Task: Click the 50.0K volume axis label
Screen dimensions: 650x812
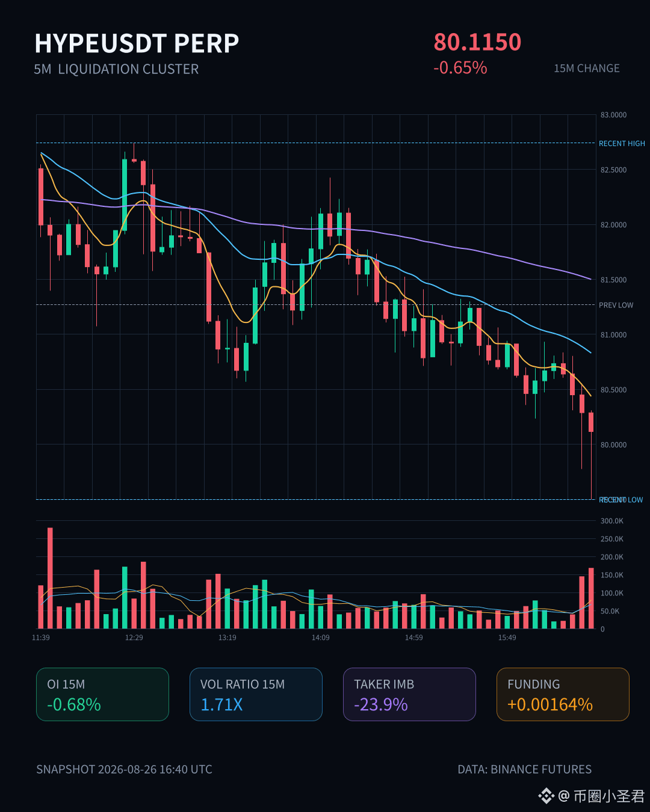Action: pyautogui.click(x=610, y=611)
